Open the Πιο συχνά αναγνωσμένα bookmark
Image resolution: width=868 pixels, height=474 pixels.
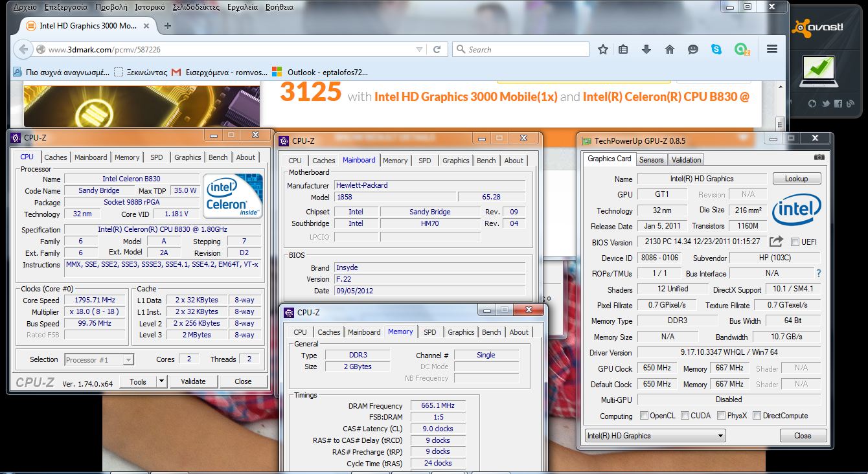click(x=62, y=72)
